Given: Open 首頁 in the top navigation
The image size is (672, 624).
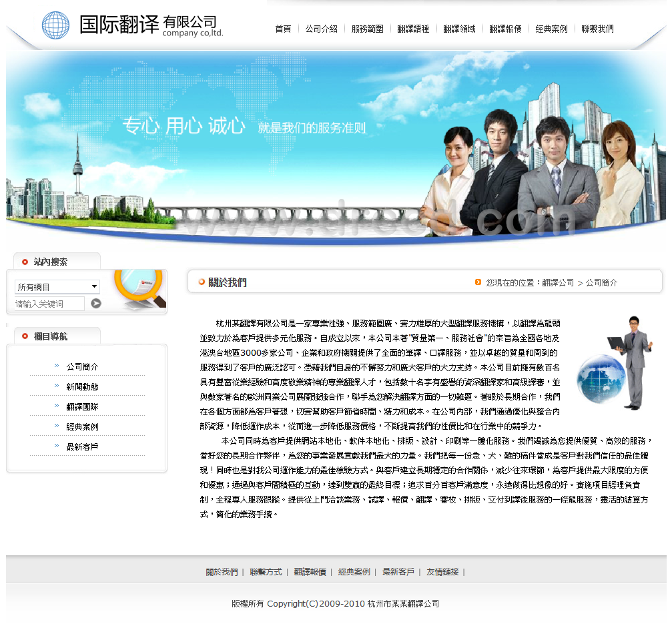Looking at the screenshot, I should click(x=283, y=29).
